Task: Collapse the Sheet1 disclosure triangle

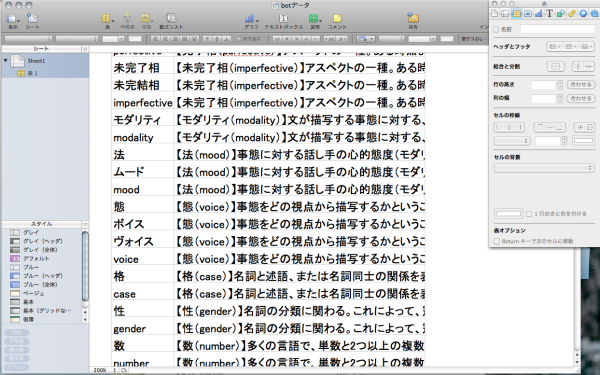Action: pyautogui.click(x=6, y=60)
